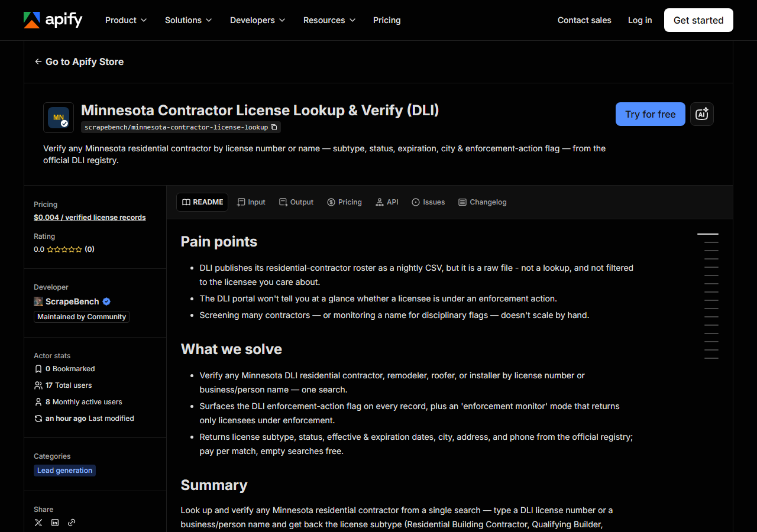This screenshot has width=757, height=532.
Task: Click the last table-of-contents marker
Action: [711, 358]
